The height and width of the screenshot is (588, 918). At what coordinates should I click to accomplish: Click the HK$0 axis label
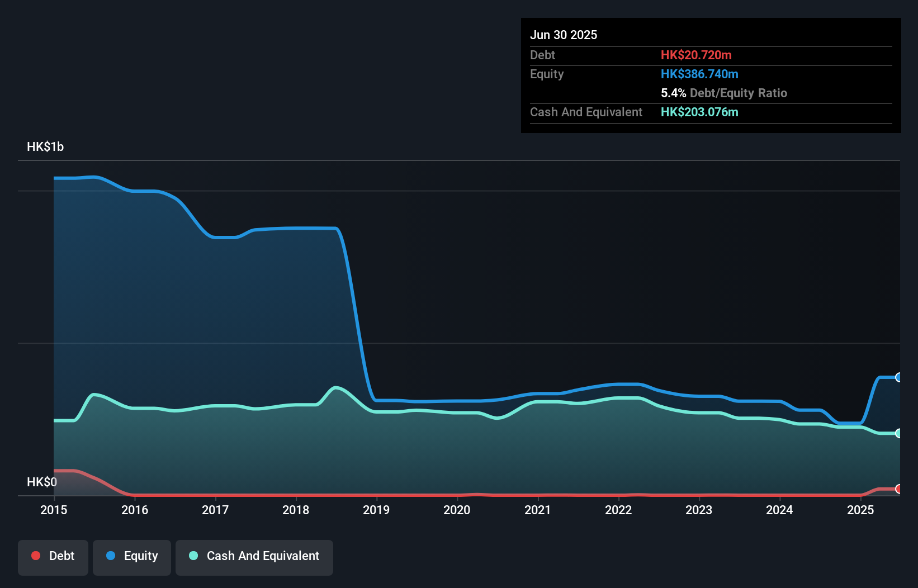tap(42, 481)
